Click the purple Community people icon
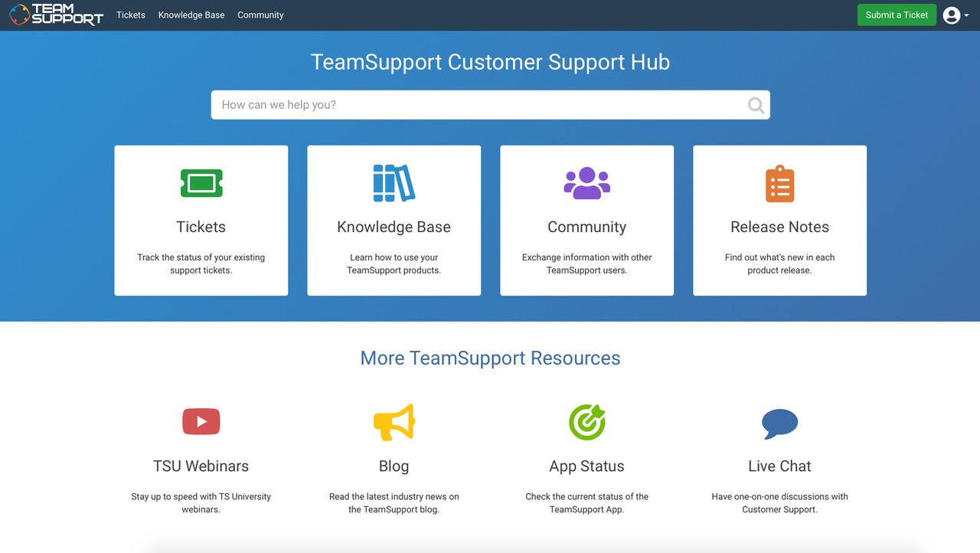The width and height of the screenshot is (980, 553). [x=586, y=182]
